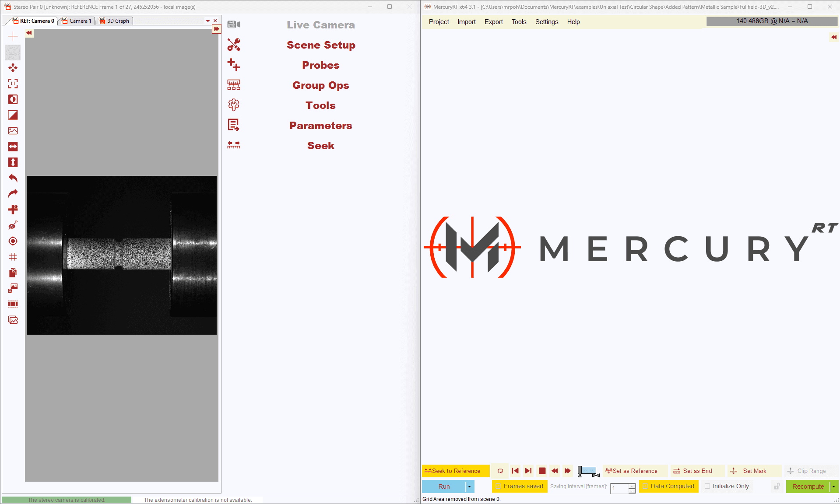The image size is (840, 504).
Task: Click the 1:1 zoom fit icon
Action: tap(13, 84)
